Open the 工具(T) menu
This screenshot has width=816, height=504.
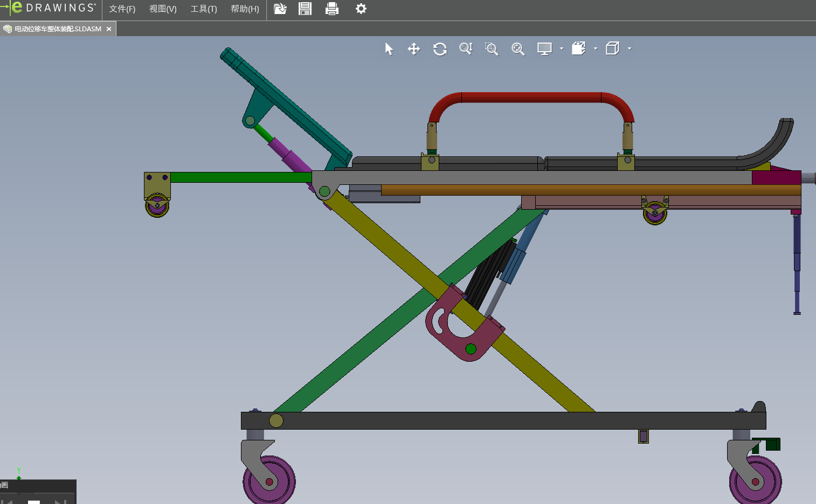pyautogui.click(x=204, y=9)
